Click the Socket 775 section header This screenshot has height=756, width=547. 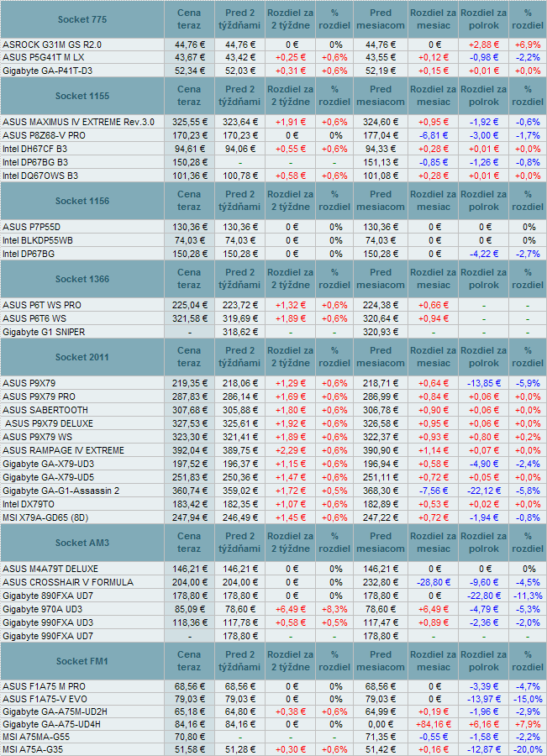click(82, 19)
